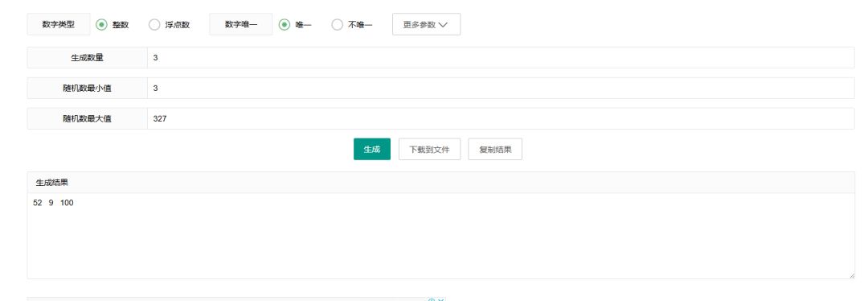The image size is (868, 301).
Task: Click the 随机数最大值 input field
Action: [501, 118]
